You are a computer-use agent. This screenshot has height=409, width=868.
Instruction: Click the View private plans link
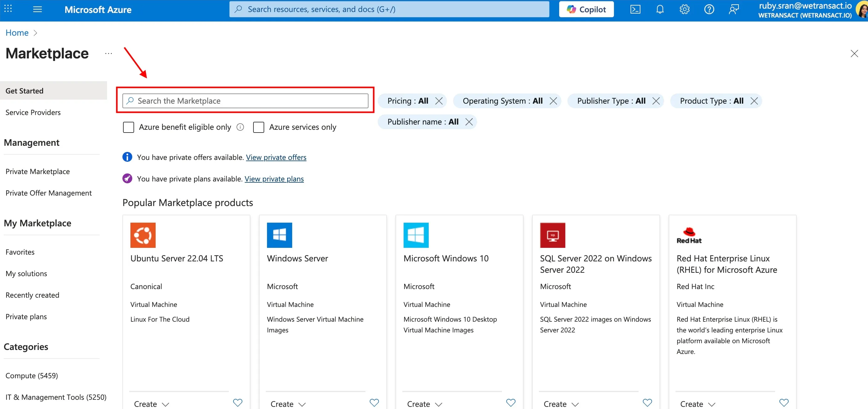pyautogui.click(x=274, y=179)
